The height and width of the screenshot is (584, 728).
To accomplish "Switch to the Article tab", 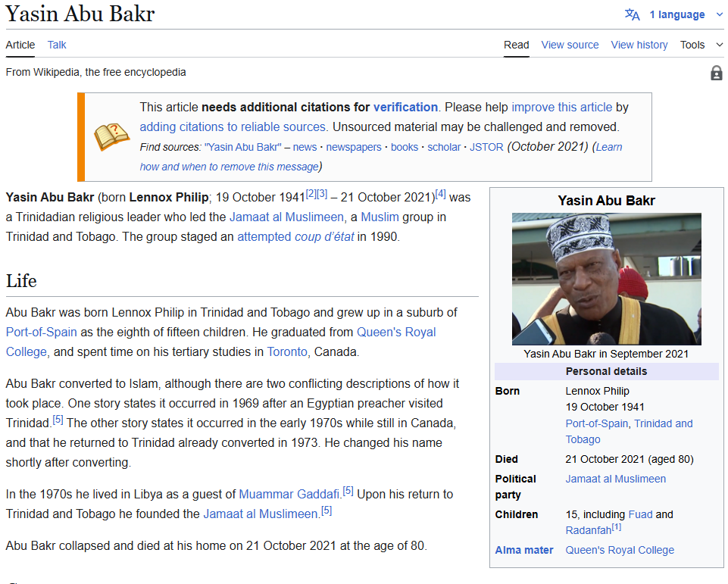I will (x=20, y=45).
